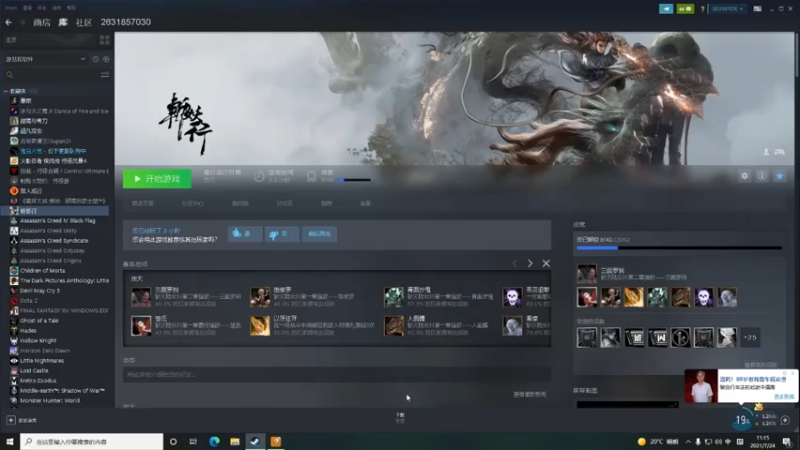Viewport: 800px width, 450px height.
Task: Open the Windows Start menu
Action: coord(10,441)
